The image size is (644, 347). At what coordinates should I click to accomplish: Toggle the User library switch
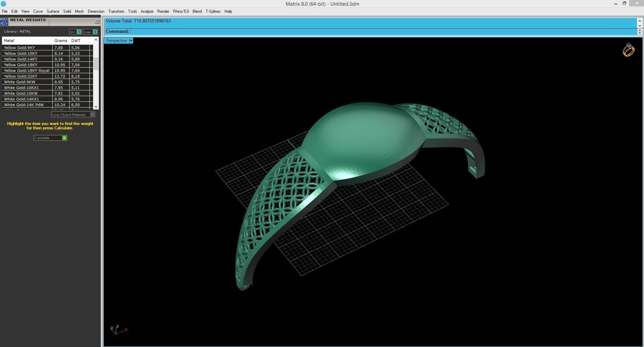[90, 32]
